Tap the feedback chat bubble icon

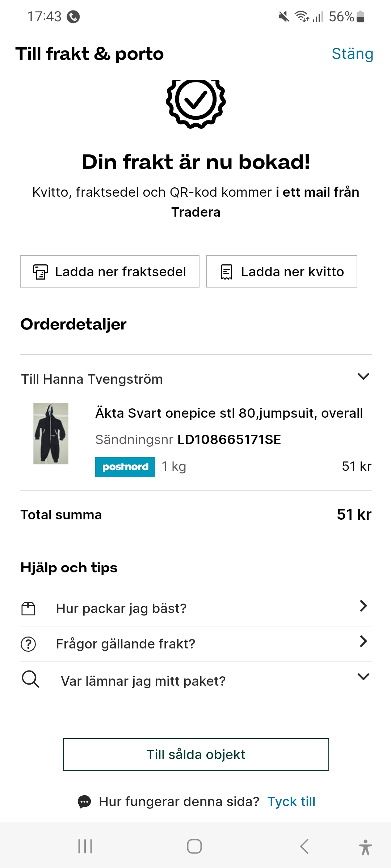click(x=84, y=802)
